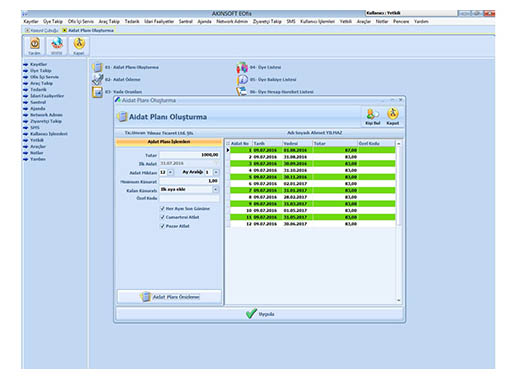Open the Ay Aralığı dropdown arrow
510x380 pixels.
(216, 172)
